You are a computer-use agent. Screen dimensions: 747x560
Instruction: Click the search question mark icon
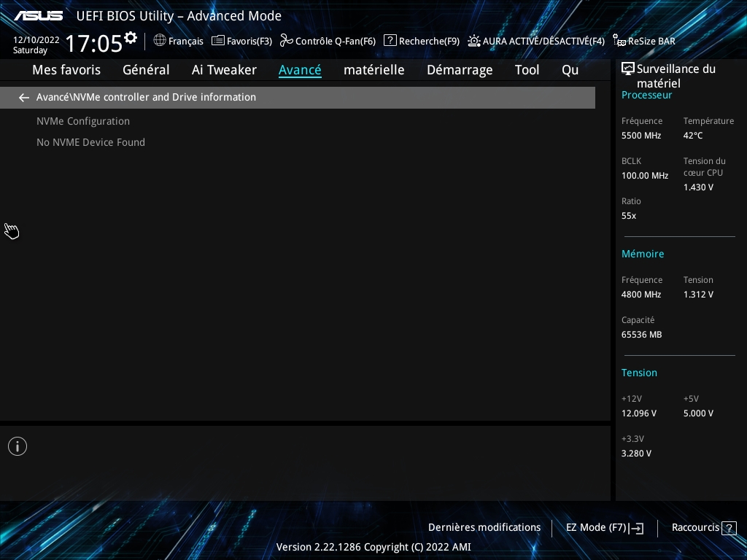[390, 41]
